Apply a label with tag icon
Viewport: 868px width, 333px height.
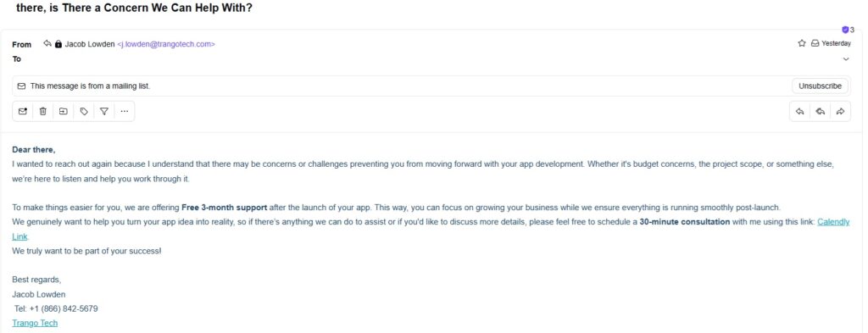[84, 111]
